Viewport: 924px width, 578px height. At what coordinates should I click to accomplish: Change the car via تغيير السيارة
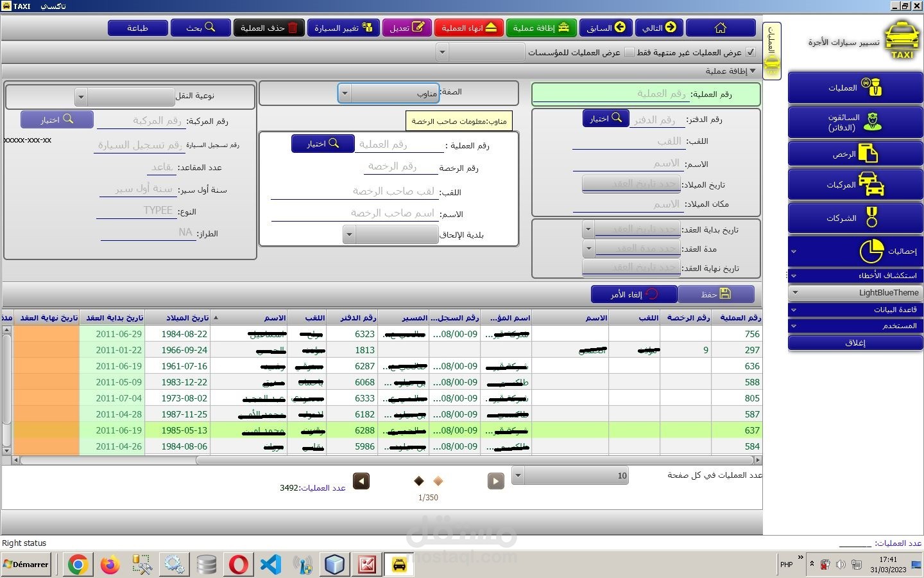click(x=343, y=28)
